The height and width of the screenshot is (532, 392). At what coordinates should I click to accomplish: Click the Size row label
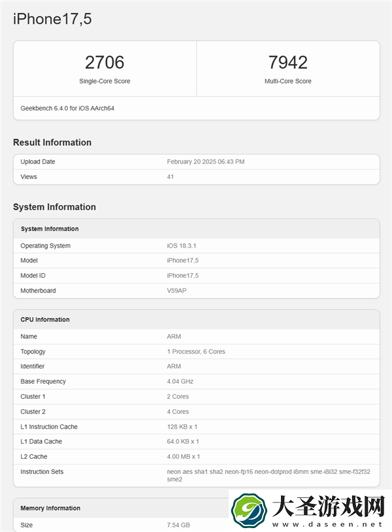26,525
